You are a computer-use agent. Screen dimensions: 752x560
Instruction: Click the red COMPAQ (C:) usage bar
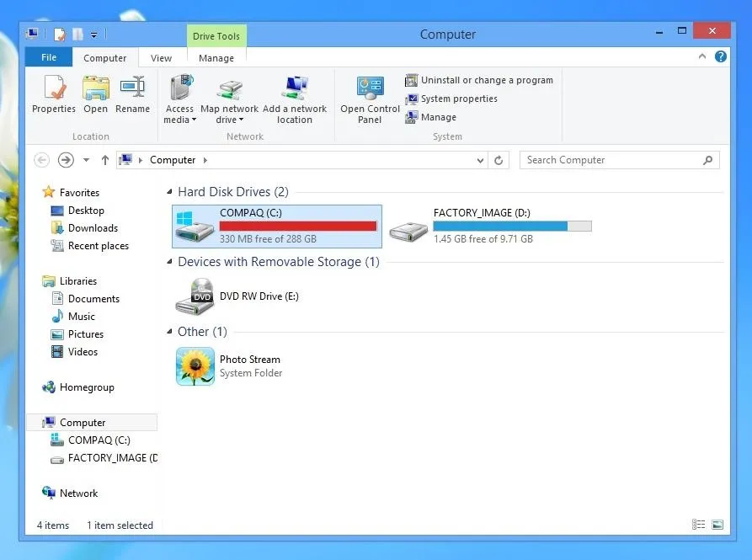click(298, 226)
